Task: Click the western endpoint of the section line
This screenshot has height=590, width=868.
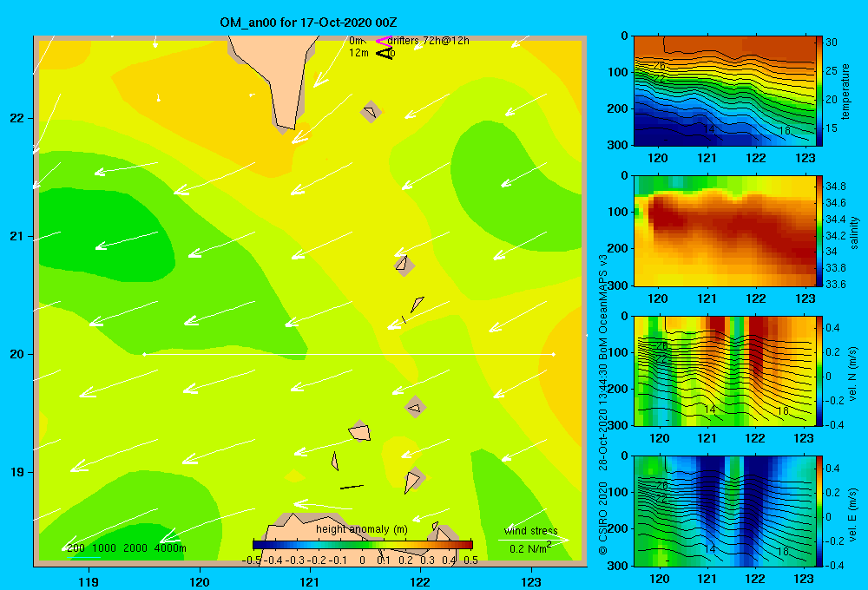Action: pos(144,354)
